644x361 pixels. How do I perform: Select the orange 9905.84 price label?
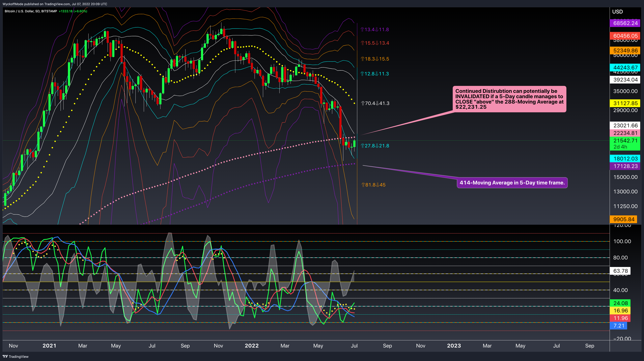point(624,219)
